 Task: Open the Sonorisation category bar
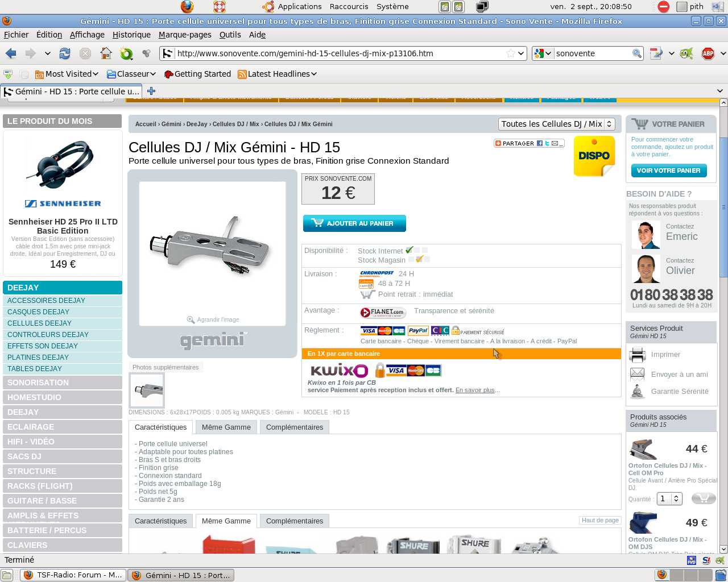click(x=63, y=383)
